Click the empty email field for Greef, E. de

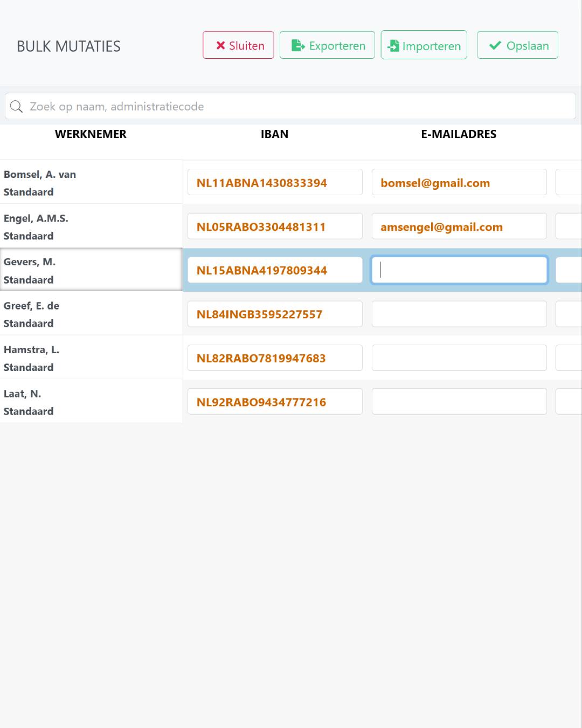(459, 314)
